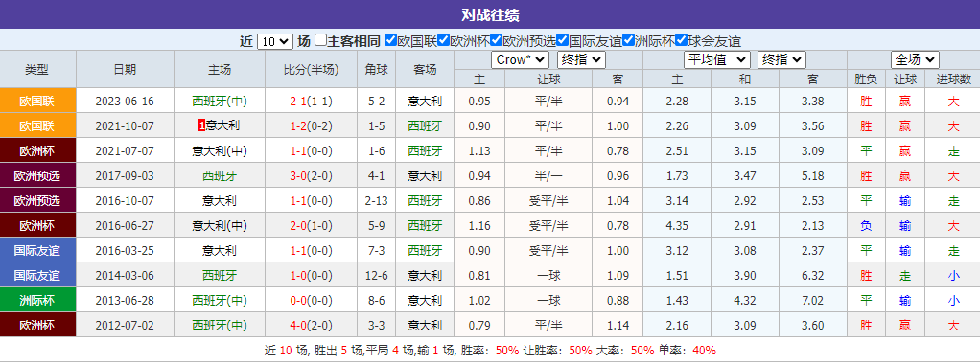Open the 全场 dropdown
Screen dimensions: 980x364
915,60
